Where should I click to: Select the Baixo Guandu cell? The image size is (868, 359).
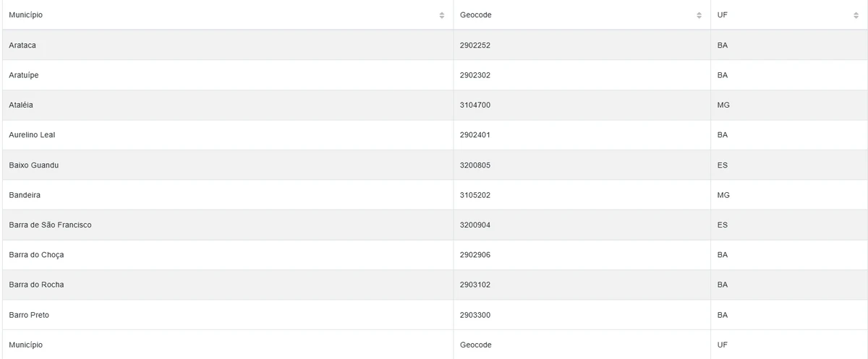pyautogui.click(x=34, y=165)
